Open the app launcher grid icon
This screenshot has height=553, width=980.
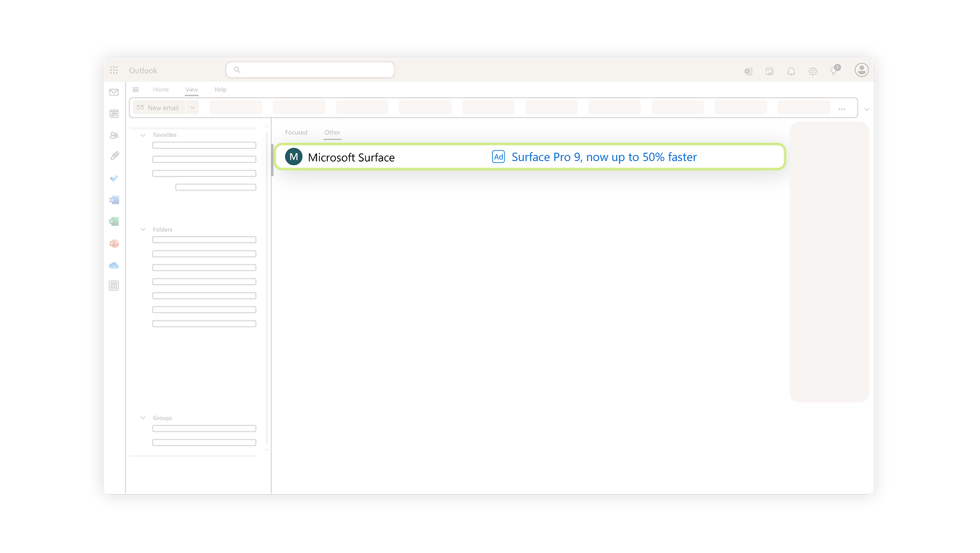click(114, 70)
